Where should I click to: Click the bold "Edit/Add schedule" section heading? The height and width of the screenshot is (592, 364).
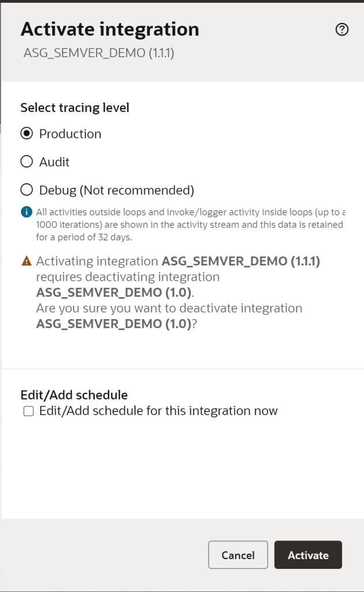point(74,395)
